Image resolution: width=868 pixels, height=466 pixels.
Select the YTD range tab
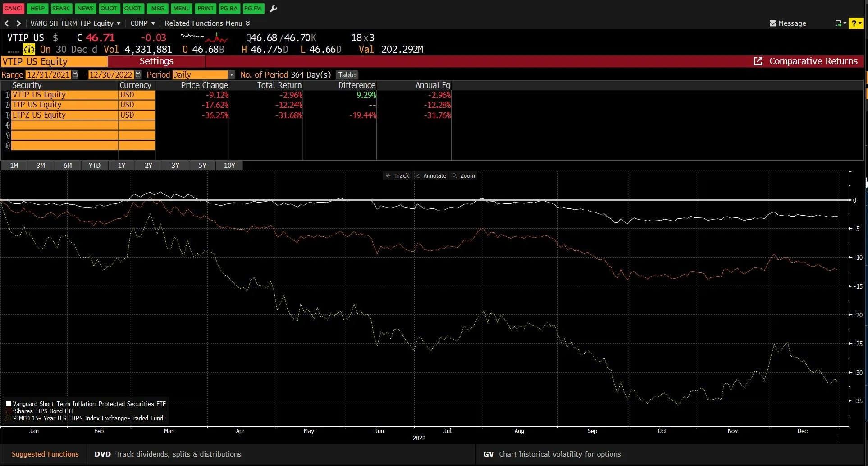click(x=94, y=166)
